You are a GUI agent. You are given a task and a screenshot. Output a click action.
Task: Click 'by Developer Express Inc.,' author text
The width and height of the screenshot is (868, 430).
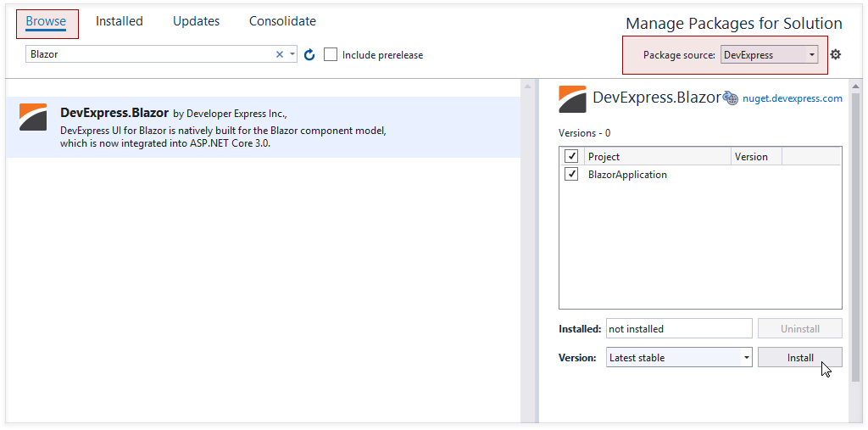[231, 114]
